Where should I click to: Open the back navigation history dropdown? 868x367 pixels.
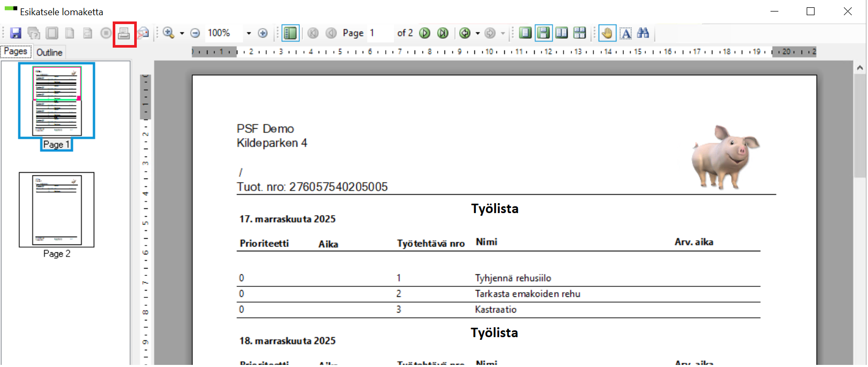point(478,34)
